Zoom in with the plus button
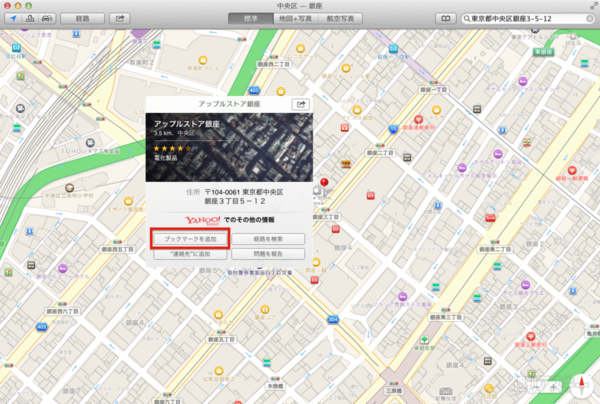 (553, 387)
